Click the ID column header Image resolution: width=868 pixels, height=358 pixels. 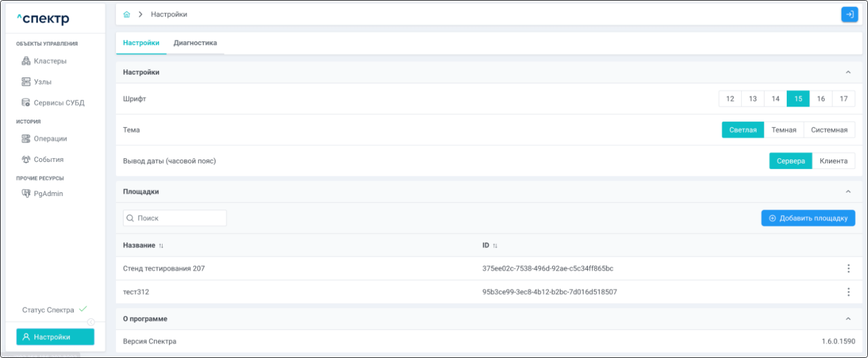[x=486, y=245]
